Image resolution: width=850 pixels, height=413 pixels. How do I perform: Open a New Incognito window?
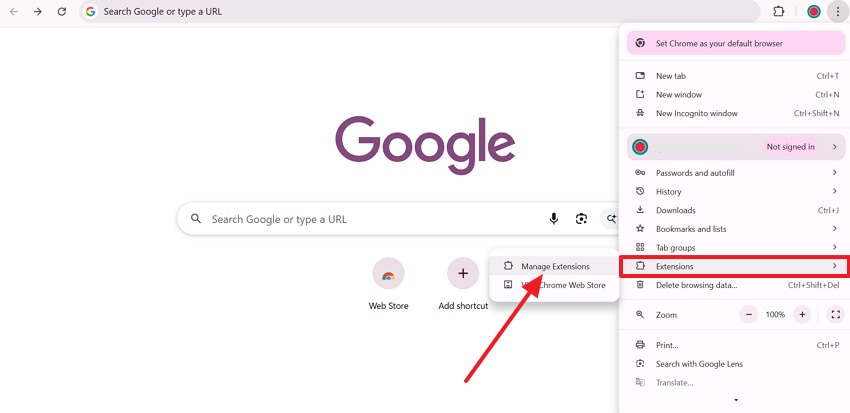[x=736, y=113]
